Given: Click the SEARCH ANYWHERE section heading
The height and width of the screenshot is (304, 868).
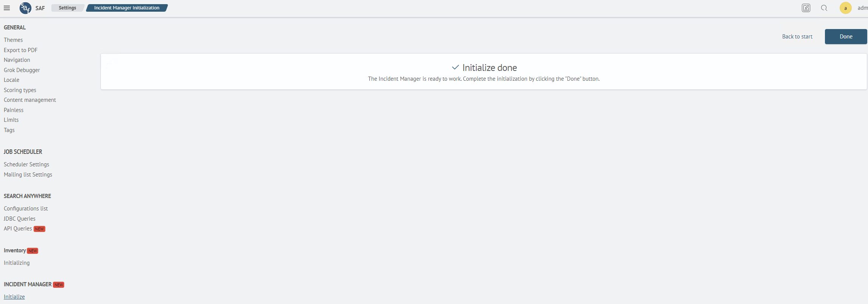Looking at the screenshot, I should (x=27, y=196).
